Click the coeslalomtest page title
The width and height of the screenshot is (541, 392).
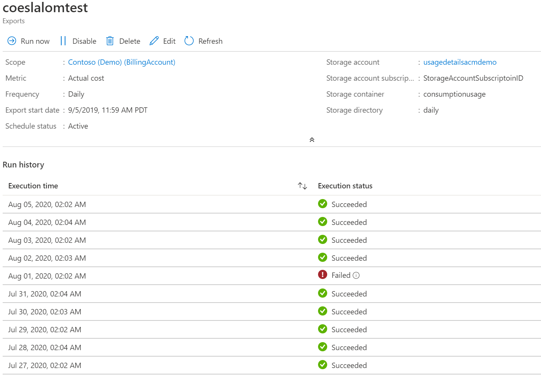(45, 8)
